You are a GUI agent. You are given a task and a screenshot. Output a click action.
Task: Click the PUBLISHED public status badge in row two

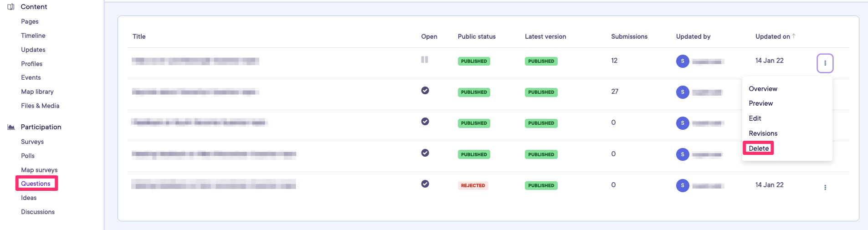(x=473, y=92)
